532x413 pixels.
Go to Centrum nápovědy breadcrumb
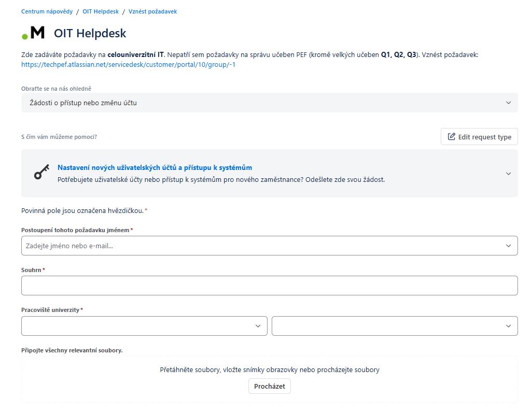click(x=47, y=11)
